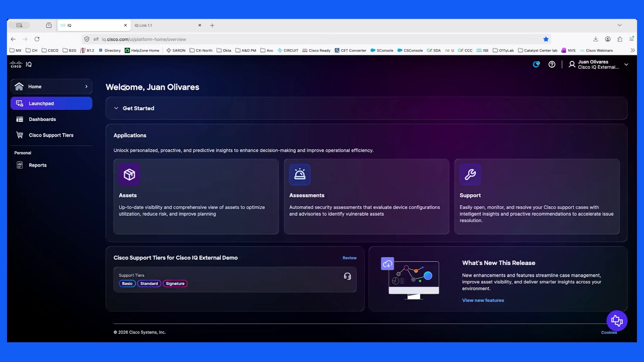Image resolution: width=644 pixels, height=362 pixels.
Task: Select Launchpad in the sidebar
Action: tap(51, 103)
